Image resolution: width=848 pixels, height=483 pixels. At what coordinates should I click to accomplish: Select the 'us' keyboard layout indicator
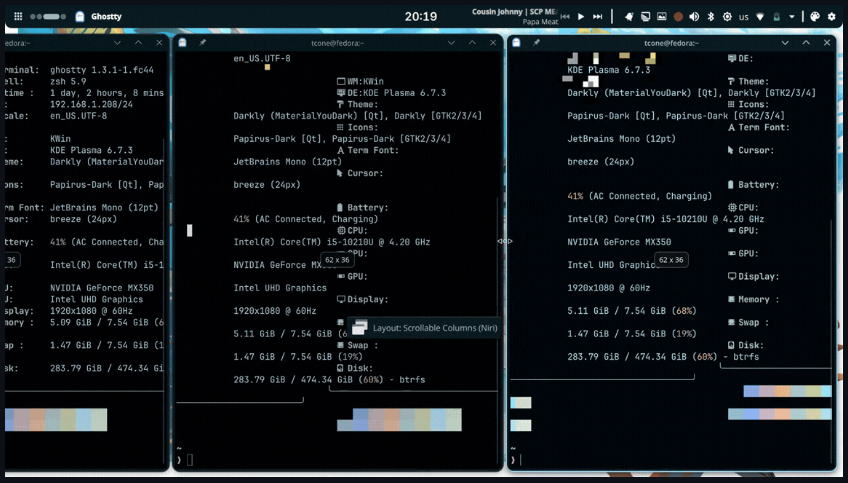tap(744, 17)
